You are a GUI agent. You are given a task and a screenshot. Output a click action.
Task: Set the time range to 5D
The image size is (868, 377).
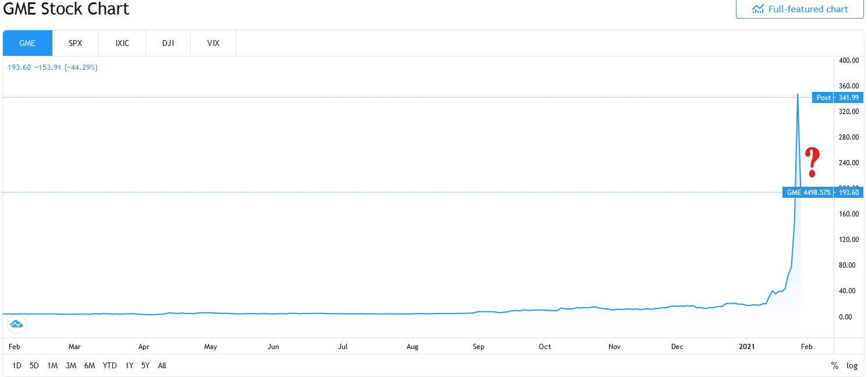pos(34,366)
